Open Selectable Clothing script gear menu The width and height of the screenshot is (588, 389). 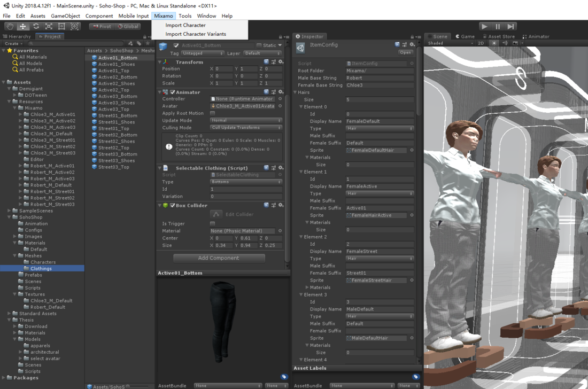tap(281, 168)
